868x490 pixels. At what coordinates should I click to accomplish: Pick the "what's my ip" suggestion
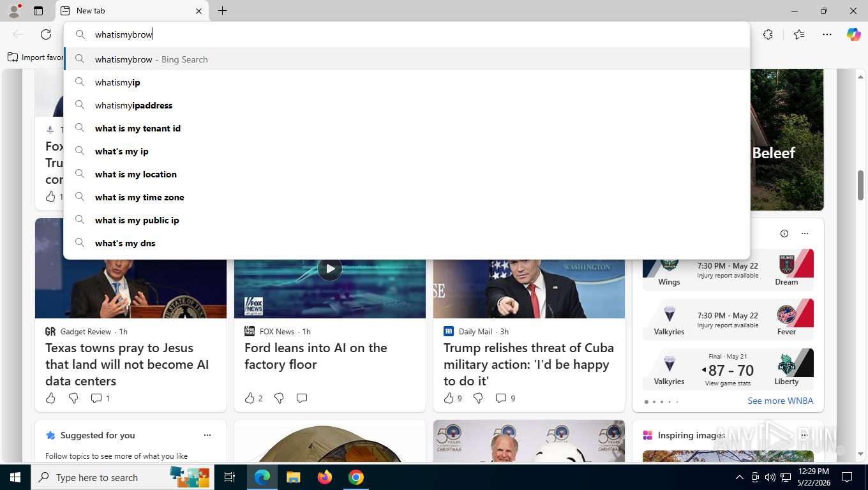pyautogui.click(x=407, y=151)
